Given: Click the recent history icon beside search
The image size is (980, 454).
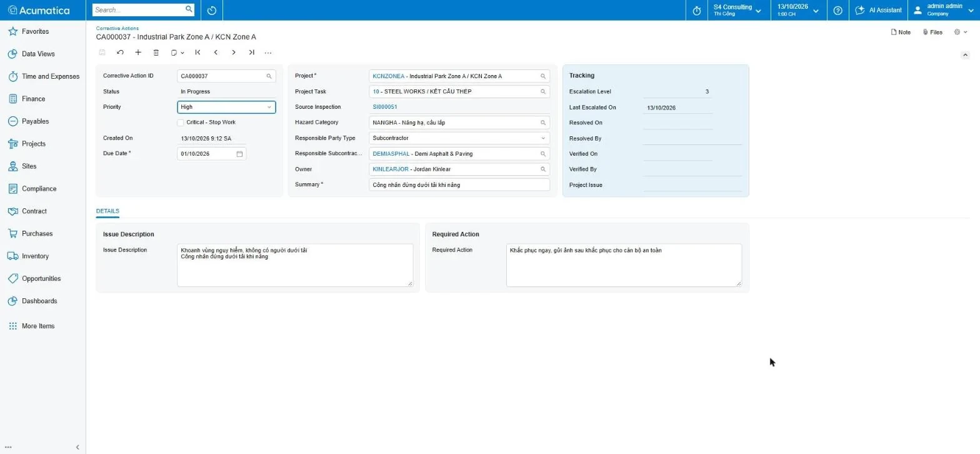Looking at the screenshot, I should (211, 10).
